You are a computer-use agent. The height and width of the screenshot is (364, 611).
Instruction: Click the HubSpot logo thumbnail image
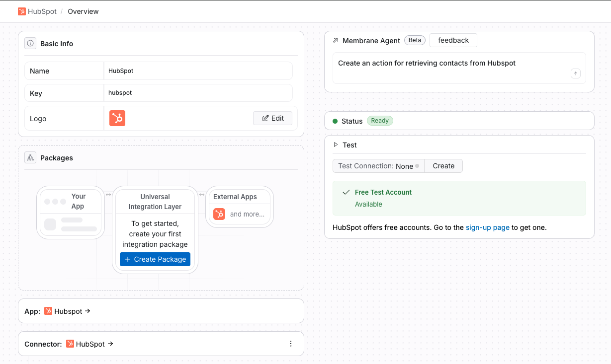[x=117, y=118]
